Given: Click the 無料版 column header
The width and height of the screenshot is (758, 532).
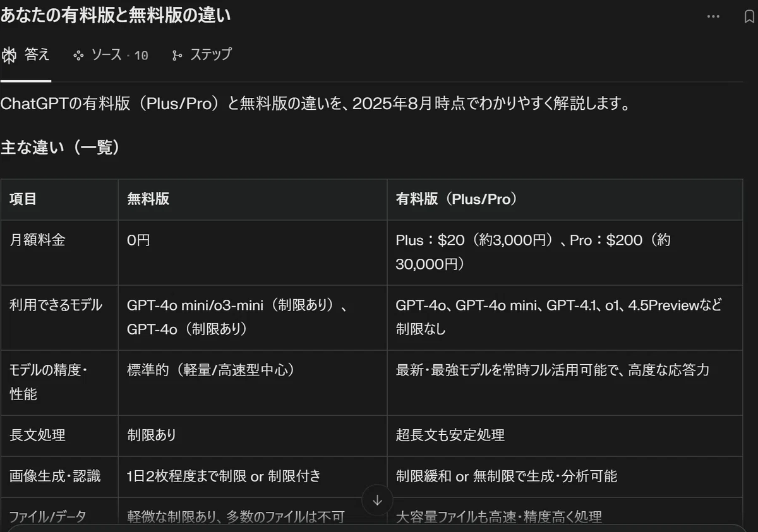Looking at the screenshot, I should pos(148,199).
